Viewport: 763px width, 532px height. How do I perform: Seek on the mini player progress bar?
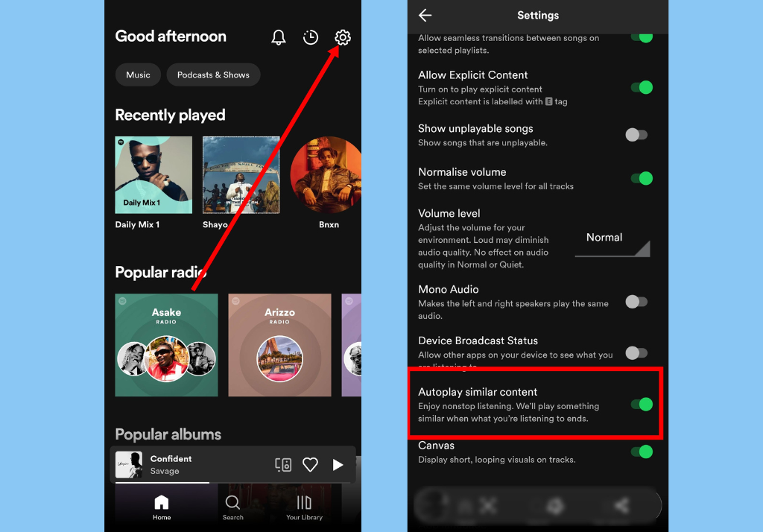click(x=232, y=482)
